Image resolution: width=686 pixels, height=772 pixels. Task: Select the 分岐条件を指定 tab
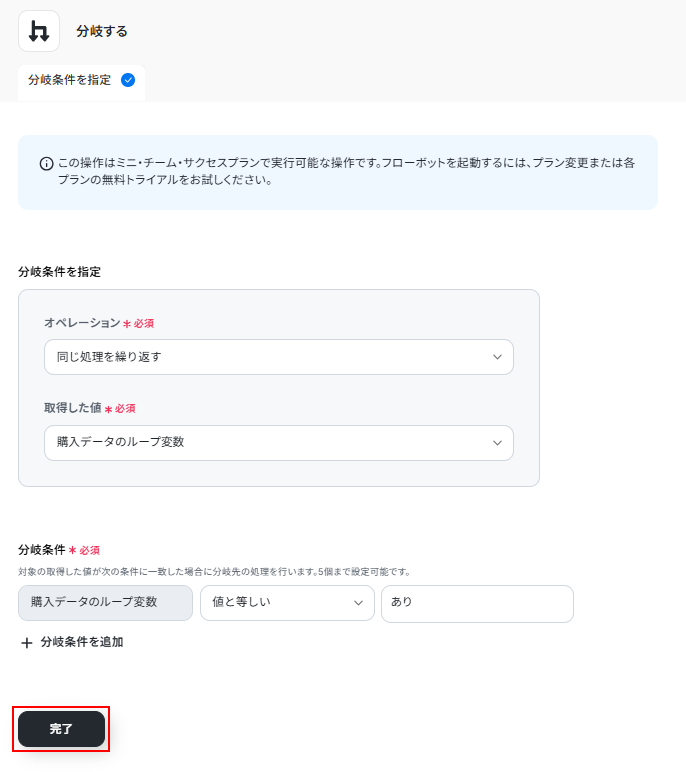[70, 80]
